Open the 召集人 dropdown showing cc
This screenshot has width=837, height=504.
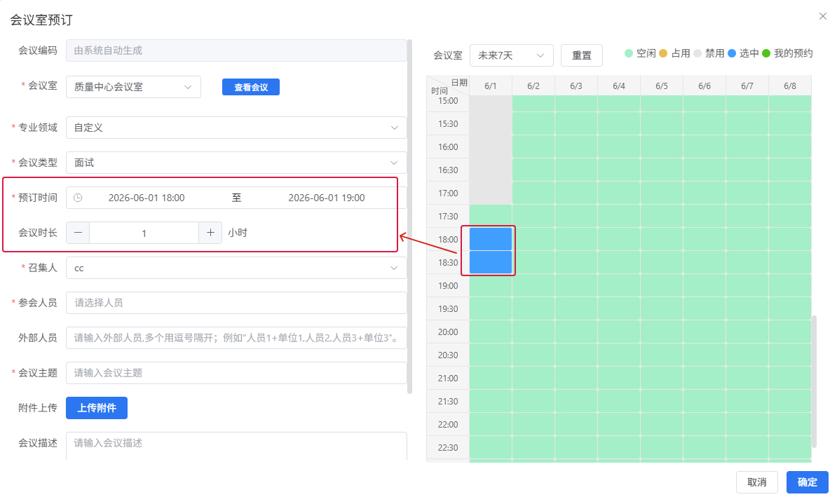236,268
